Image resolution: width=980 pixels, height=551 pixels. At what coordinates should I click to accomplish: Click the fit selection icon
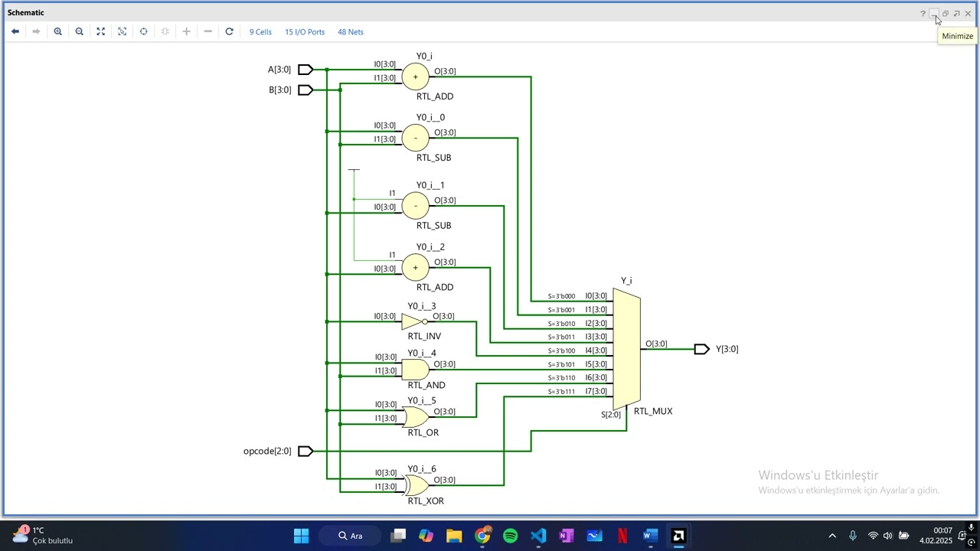[x=122, y=31]
